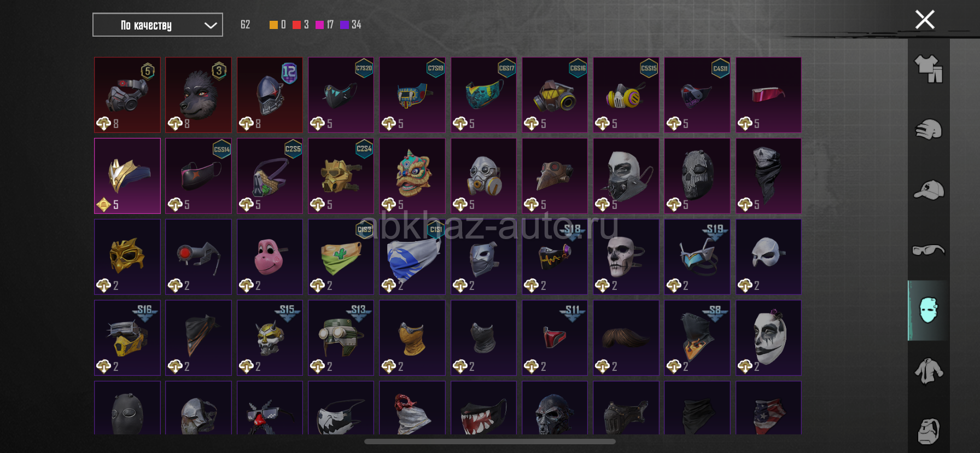Click the red rarity filter swatch
This screenshot has height=453, width=980.
tap(296, 25)
